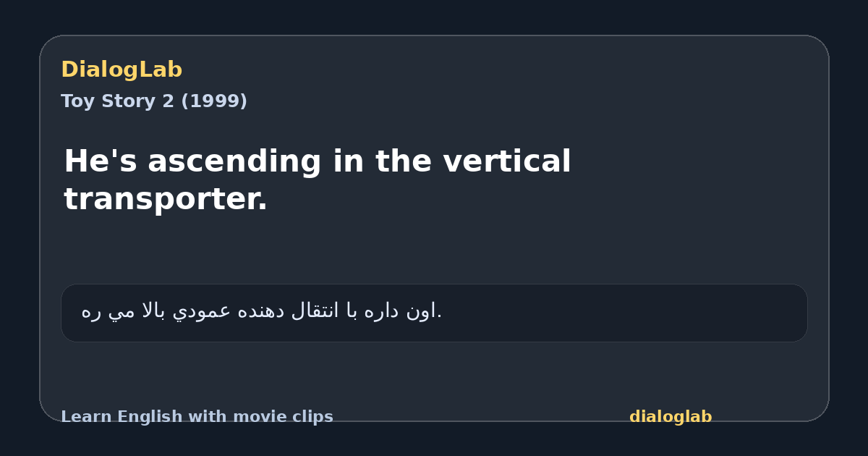The image size is (868, 456).
Task: Click the Persian translation box
Action: coord(434,313)
